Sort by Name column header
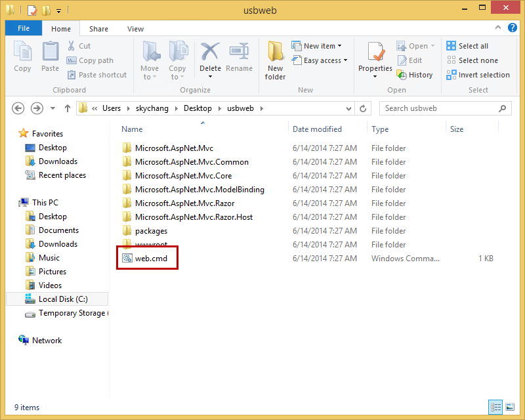Screen dimensions: 525x420 point(132,129)
